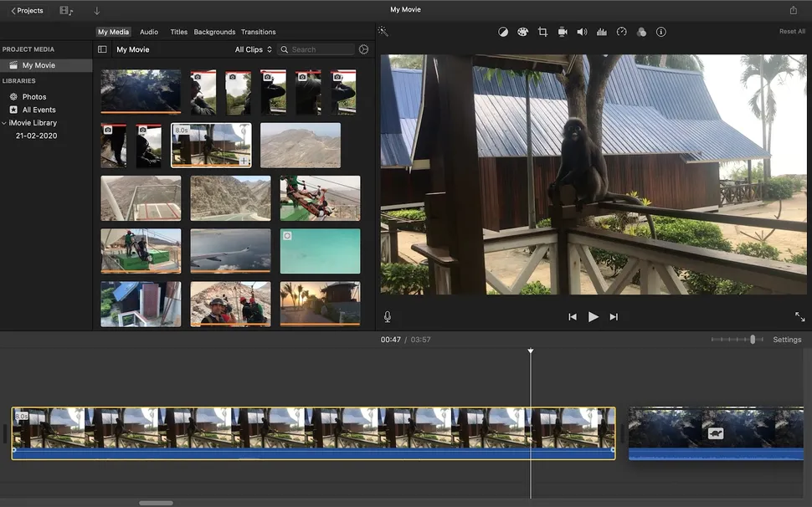Toggle voiceover recording microphone
The image size is (812, 507).
click(387, 317)
